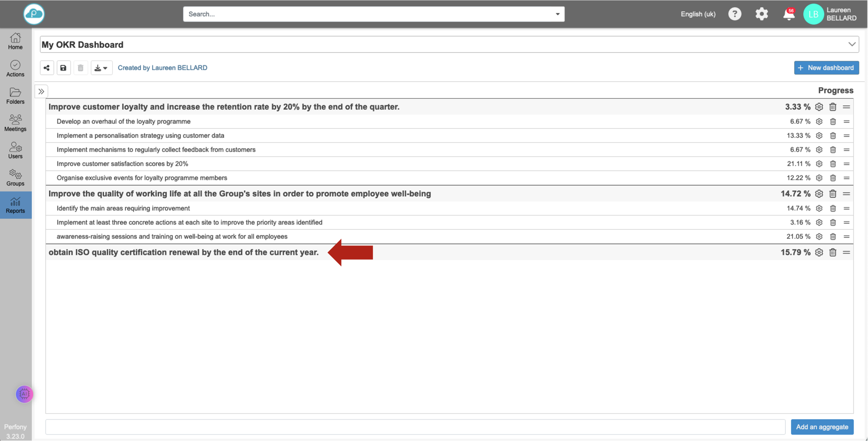Open the My OKR Dashboard selector dropdown
868x441 pixels.
coord(852,44)
